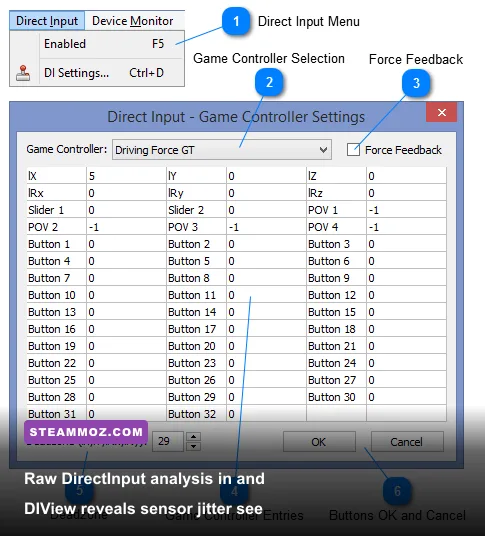
Task: Click the Button 27 label
Action: [336, 380]
